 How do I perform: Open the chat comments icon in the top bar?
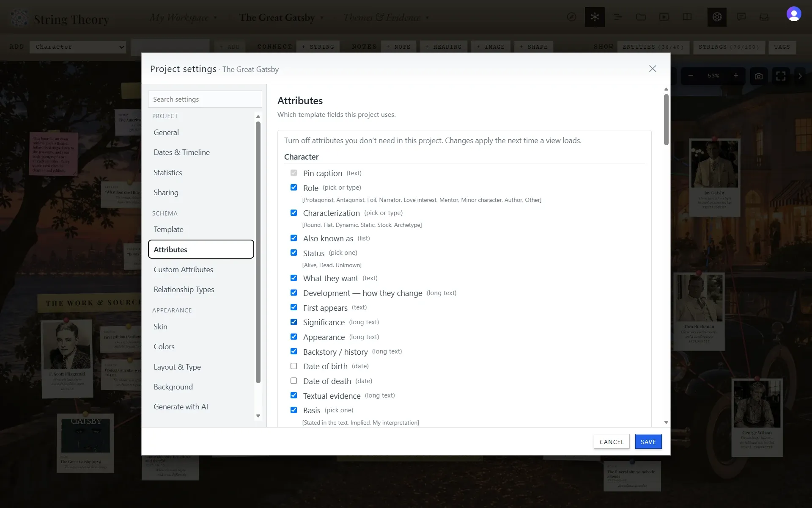click(741, 17)
